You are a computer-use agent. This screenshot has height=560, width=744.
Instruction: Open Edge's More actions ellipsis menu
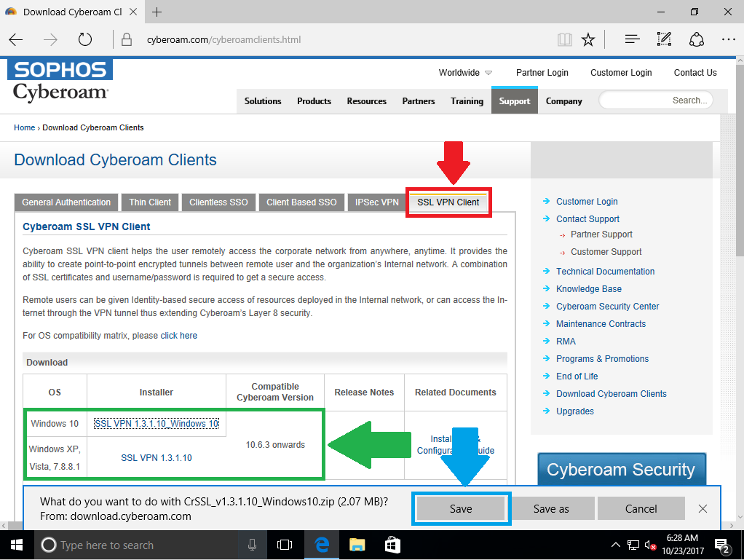[x=728, y=39]
